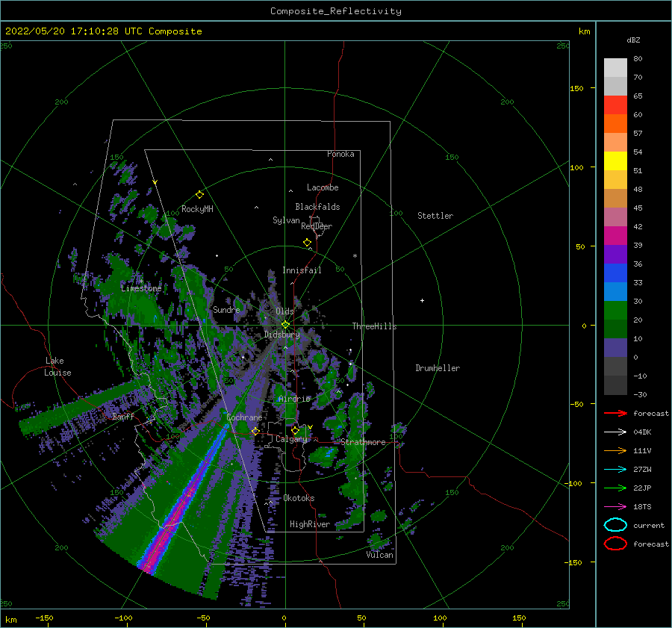
Task: Select the radar center diamond above Didsbury
Action: (285, 325)
